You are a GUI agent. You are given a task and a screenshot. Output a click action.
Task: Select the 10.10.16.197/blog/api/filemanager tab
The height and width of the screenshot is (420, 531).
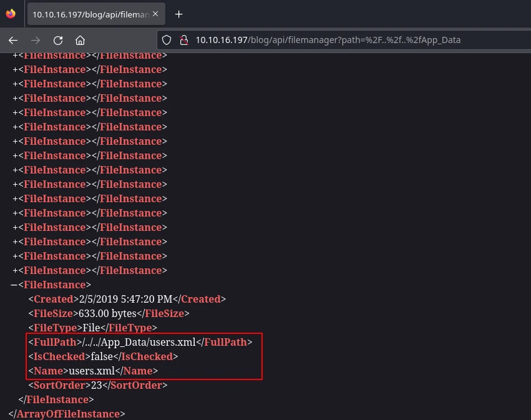(87, 14)
